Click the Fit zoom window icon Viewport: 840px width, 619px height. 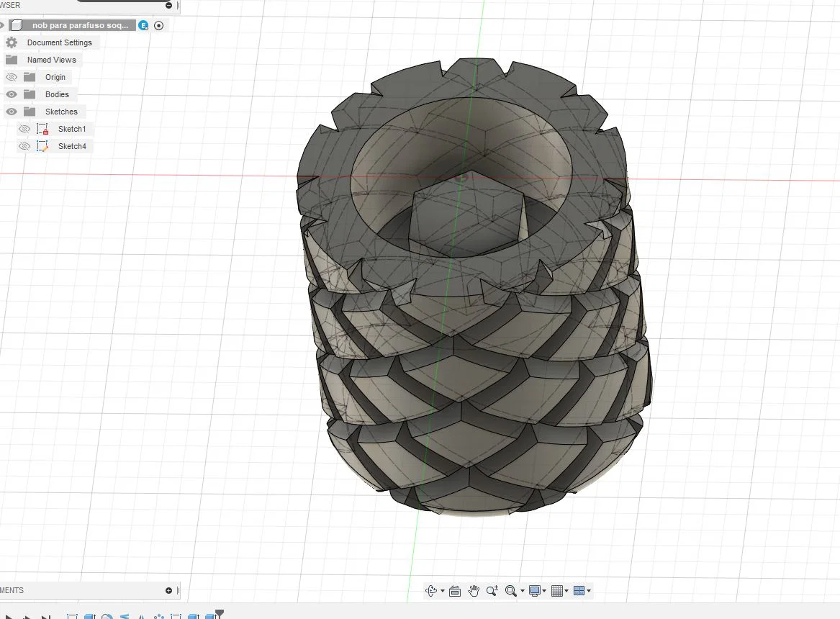coord(510,591)
